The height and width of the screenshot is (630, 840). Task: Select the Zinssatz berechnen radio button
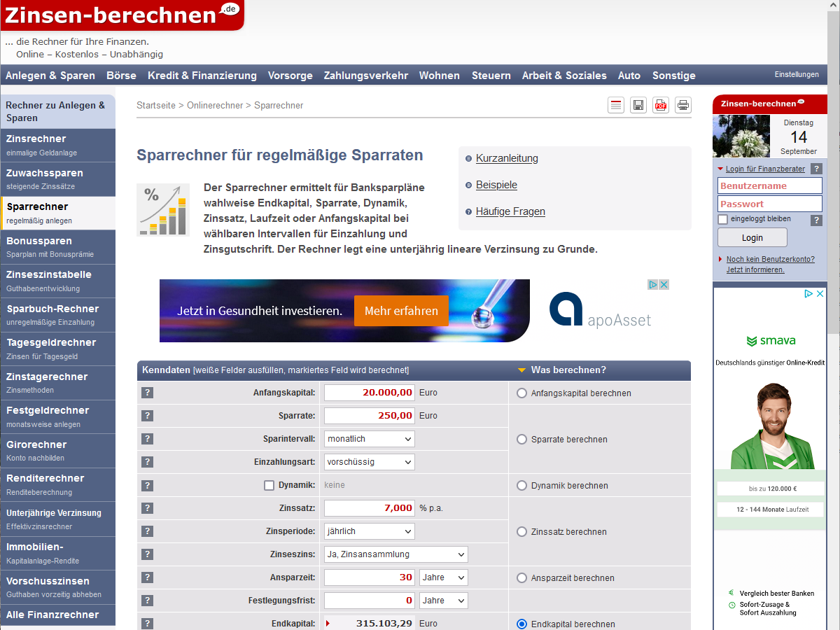pos(521,532)
